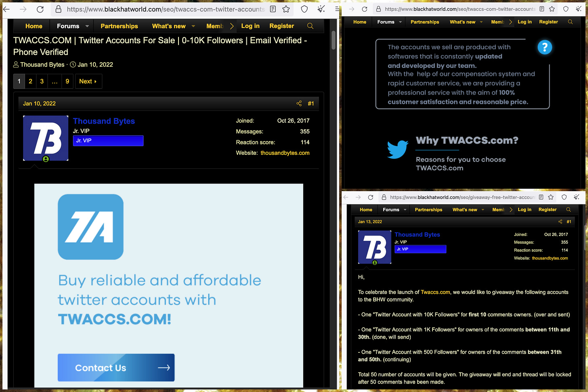The height and width of the screenshot is (392, 588).
Task: Click the Next page button
Action: point(88,81)
